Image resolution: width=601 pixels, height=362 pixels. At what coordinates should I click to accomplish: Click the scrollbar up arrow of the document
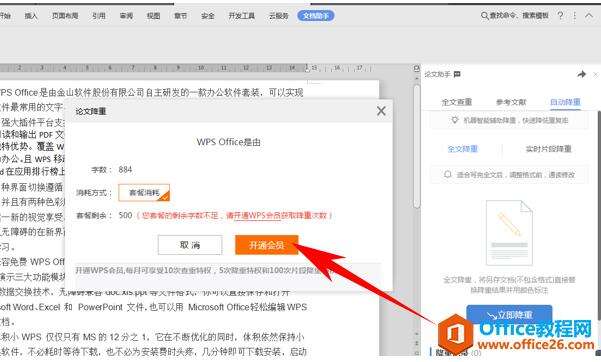point(417,79)
